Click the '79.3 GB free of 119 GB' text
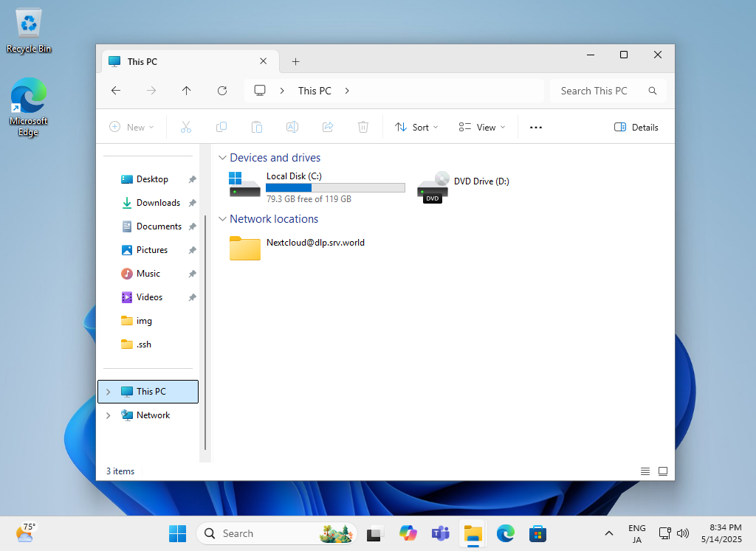This screenshot has width=756, height=551. pyautogui.click(x=309, y=199)
